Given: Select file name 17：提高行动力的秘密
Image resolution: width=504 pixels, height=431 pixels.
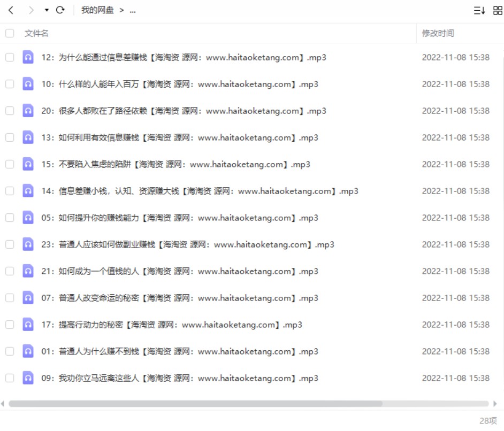Looking at the screenshot, I should tap(172, 325).
